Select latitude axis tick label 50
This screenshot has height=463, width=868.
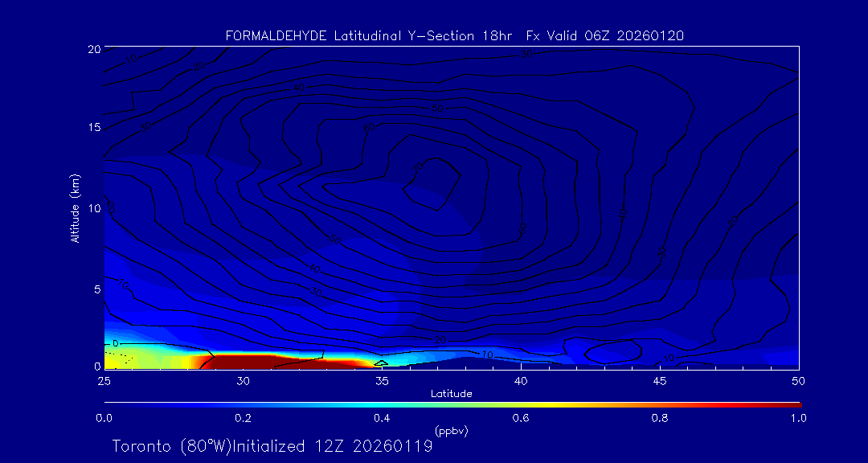[x=798, y=381]
